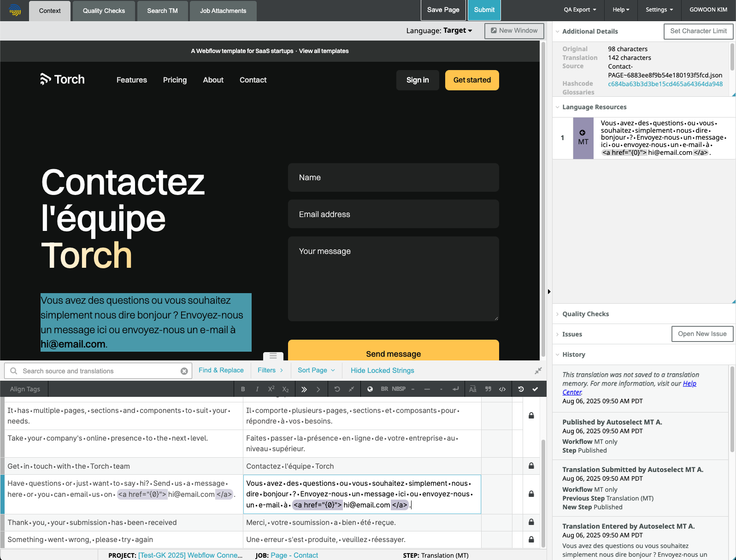Open the Help Center link in History
Screen dimensions: 736x560
pos(689,383)
